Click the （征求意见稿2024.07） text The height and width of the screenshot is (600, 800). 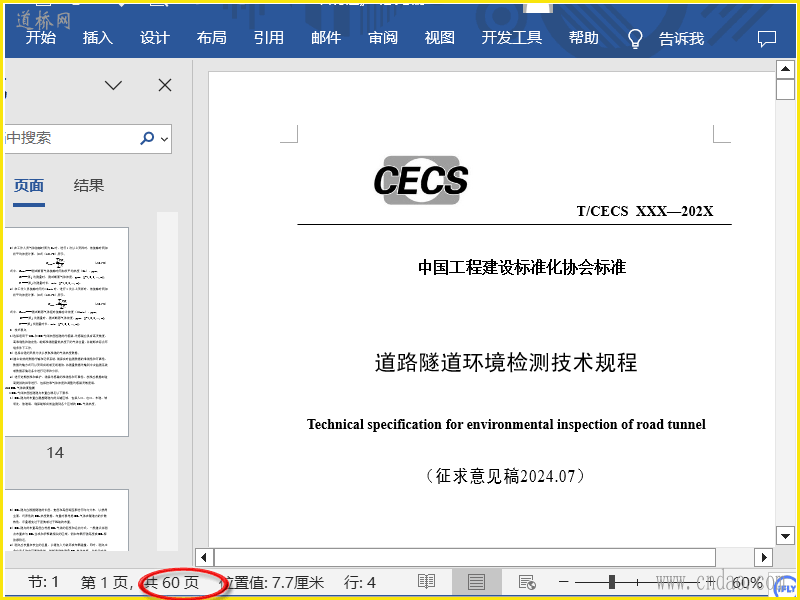pyautogui.click(x=505, y=476)
